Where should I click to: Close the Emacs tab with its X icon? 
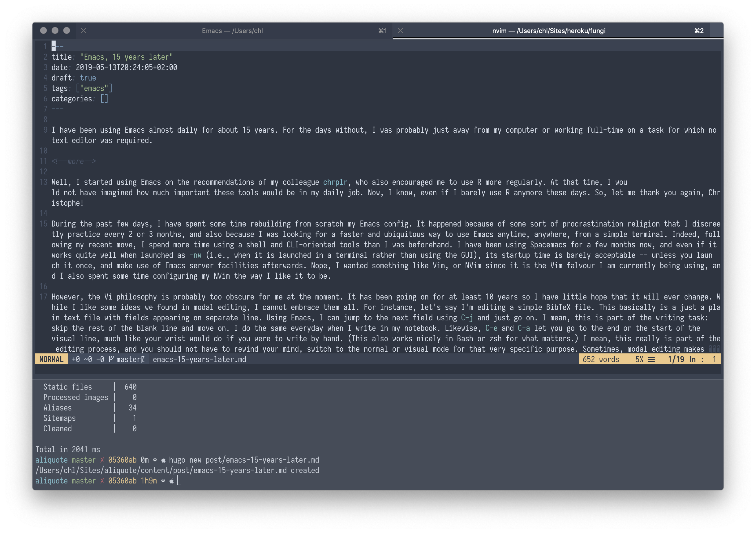point(84,31)
